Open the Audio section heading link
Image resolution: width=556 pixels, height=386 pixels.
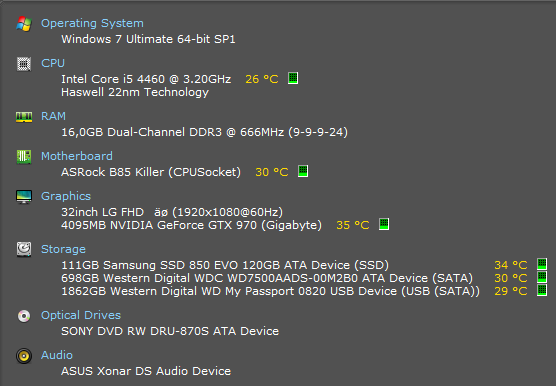(57, 356)
